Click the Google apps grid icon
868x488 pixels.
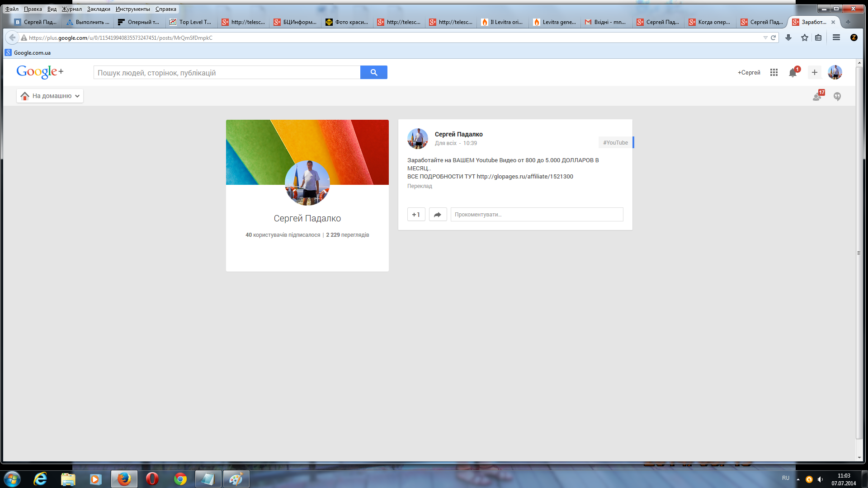pyautogui.click(x=774, y=72)
